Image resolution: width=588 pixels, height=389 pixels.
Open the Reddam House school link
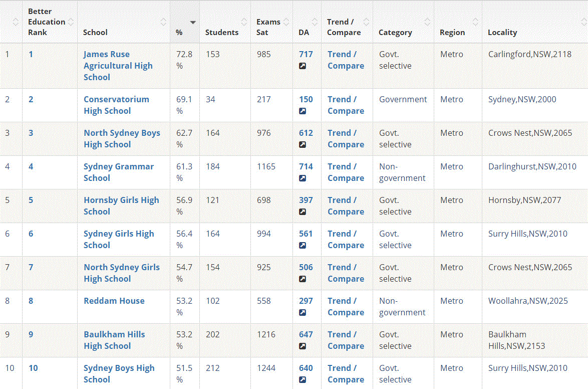tap(114, 301)
